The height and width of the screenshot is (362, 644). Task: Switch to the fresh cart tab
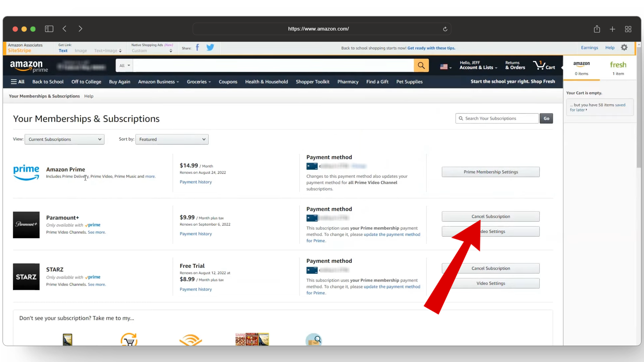[618, 68]
